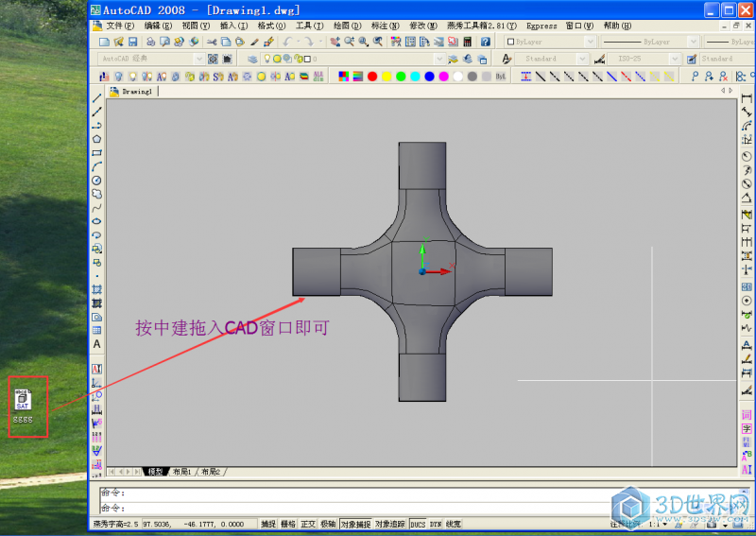The width and height of the screenshot is (756, 536).
Task: Toggle DYN dynamic input
Action: click(436, 524)
